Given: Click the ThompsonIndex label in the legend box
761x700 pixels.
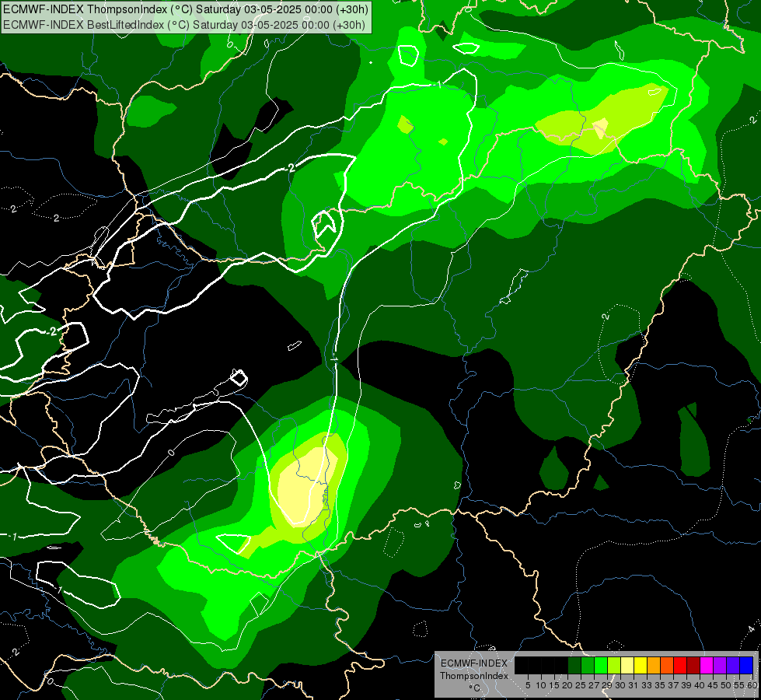Looking at the screenshot, I should (474, 676).
